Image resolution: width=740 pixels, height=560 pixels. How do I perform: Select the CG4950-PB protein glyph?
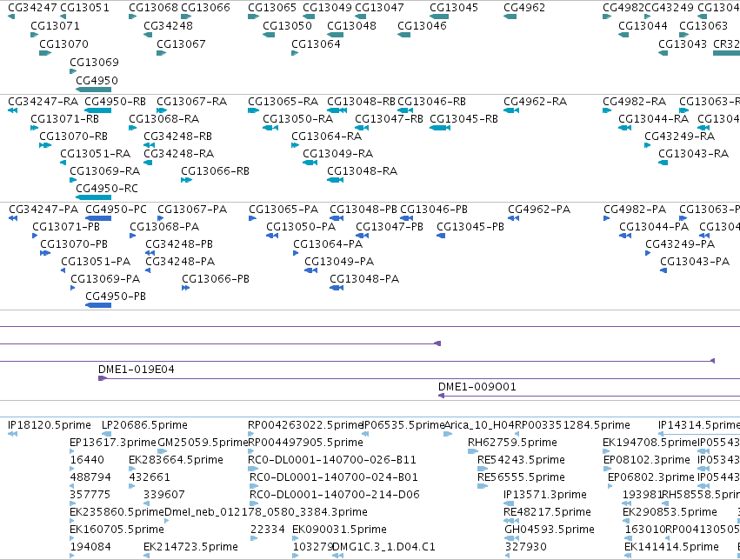point(98,305)
